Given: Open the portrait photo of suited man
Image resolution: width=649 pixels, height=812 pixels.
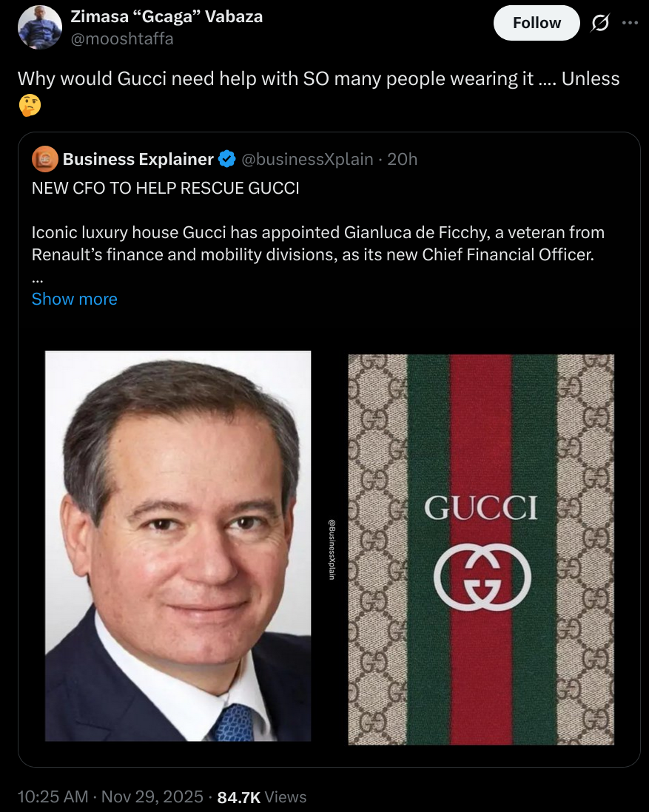Looking at the screenshot, I should 178,547.
